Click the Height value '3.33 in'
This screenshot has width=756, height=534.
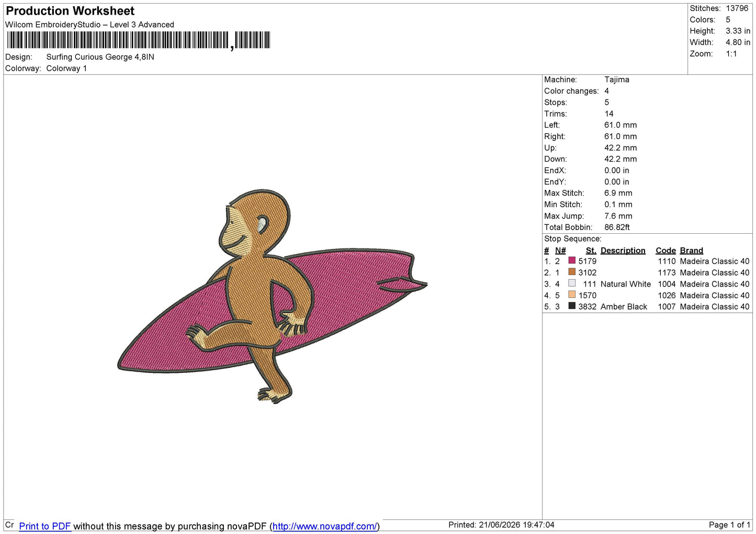[738, 31]
